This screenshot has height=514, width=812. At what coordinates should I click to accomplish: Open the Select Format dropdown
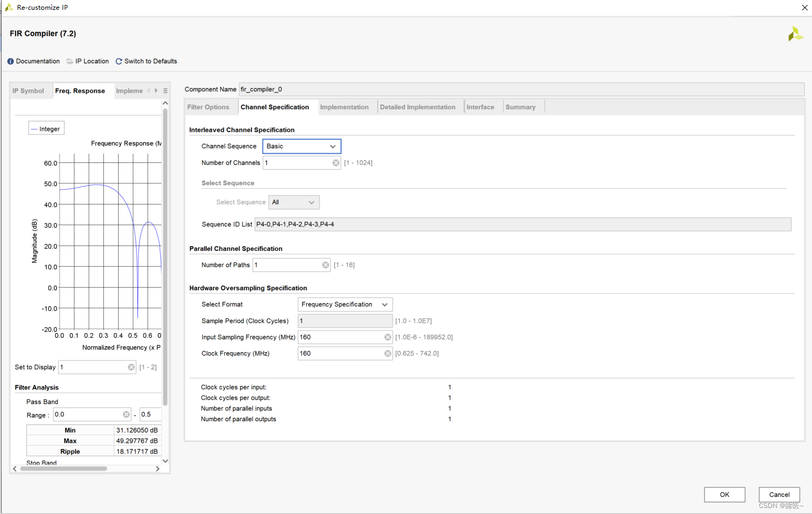click(x=345, y=305)
